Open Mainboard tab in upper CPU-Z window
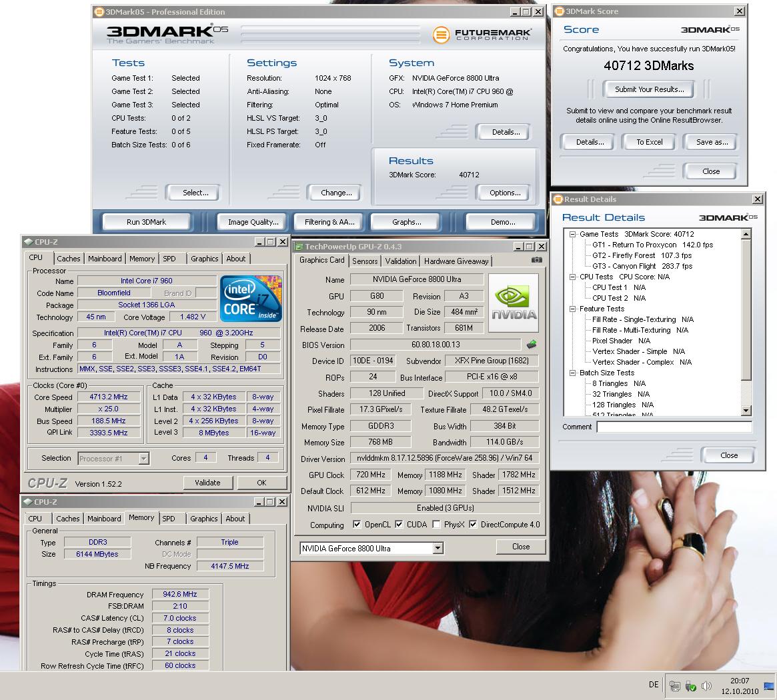777x700 pixels. [105, 259]
